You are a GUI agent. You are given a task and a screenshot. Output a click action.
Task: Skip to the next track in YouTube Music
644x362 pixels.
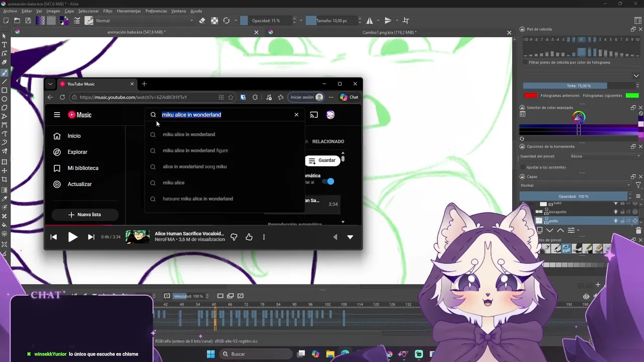tap(91, 237)
